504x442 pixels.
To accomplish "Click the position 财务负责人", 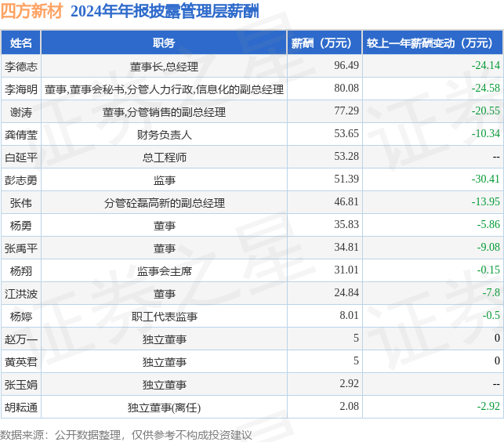I will pos(164,135).
